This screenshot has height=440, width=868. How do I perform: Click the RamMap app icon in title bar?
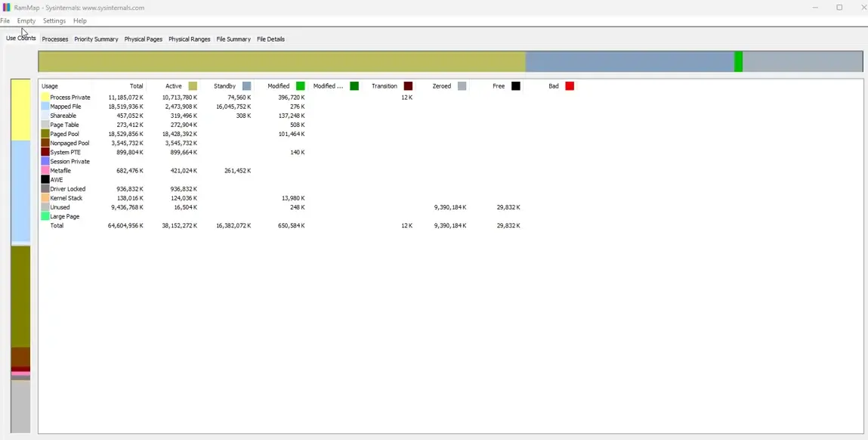click(7, 8)
